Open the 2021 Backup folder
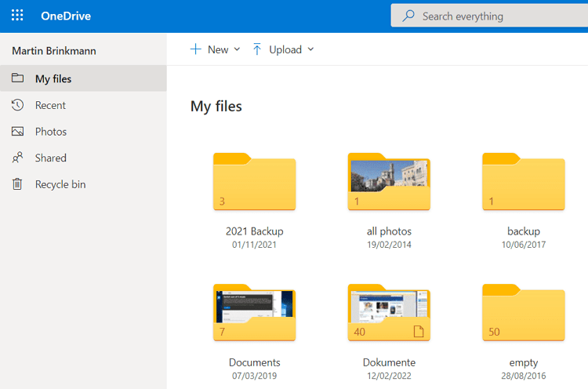The height and width of the screenshot is (389, 588). click(254, 182)
